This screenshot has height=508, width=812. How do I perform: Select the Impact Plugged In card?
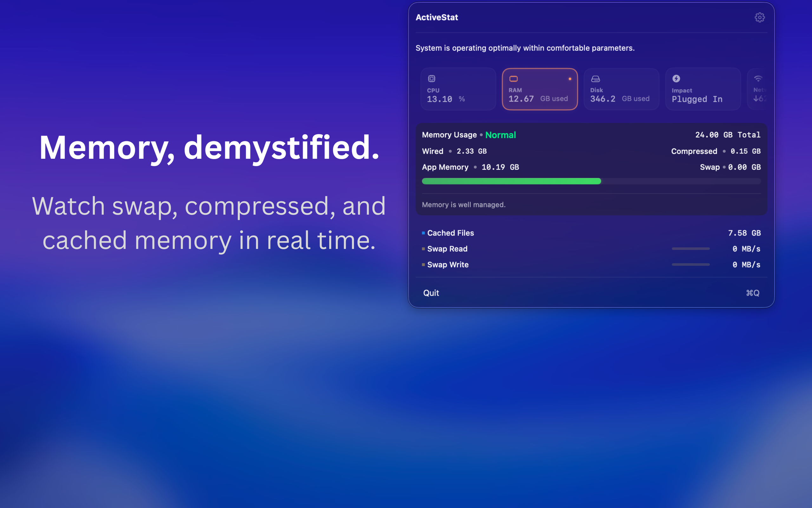pos(703,89)
